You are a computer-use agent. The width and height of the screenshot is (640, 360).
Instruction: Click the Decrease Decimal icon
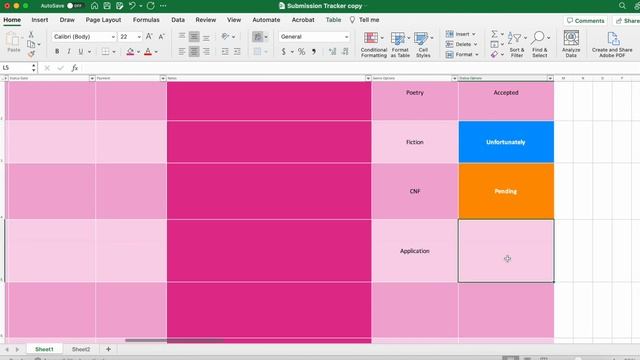point(345,51)
